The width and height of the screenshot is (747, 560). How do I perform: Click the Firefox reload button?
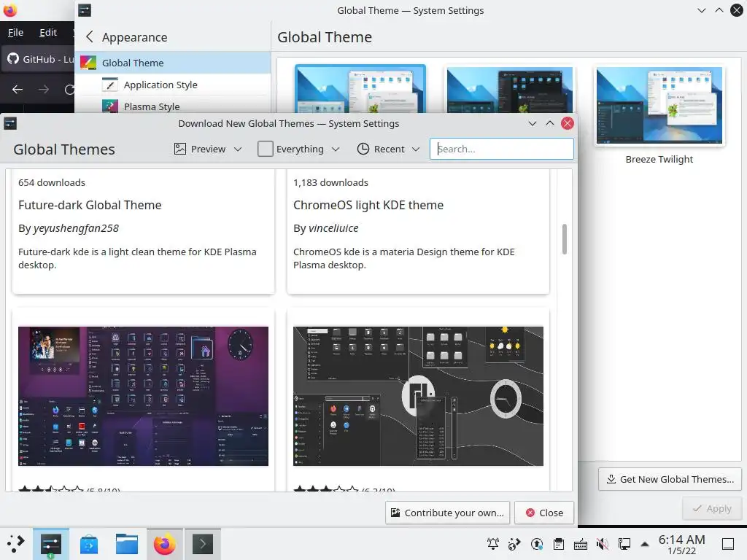(69, 90)
